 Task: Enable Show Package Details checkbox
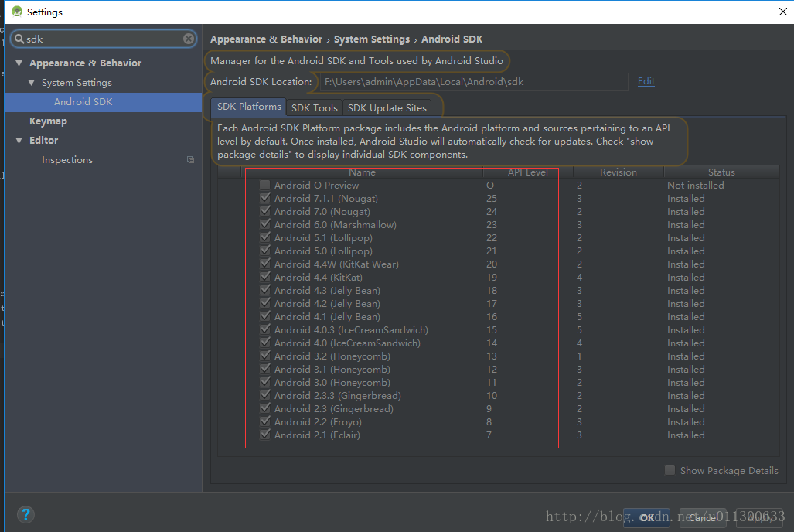click(x=670, y=470)
